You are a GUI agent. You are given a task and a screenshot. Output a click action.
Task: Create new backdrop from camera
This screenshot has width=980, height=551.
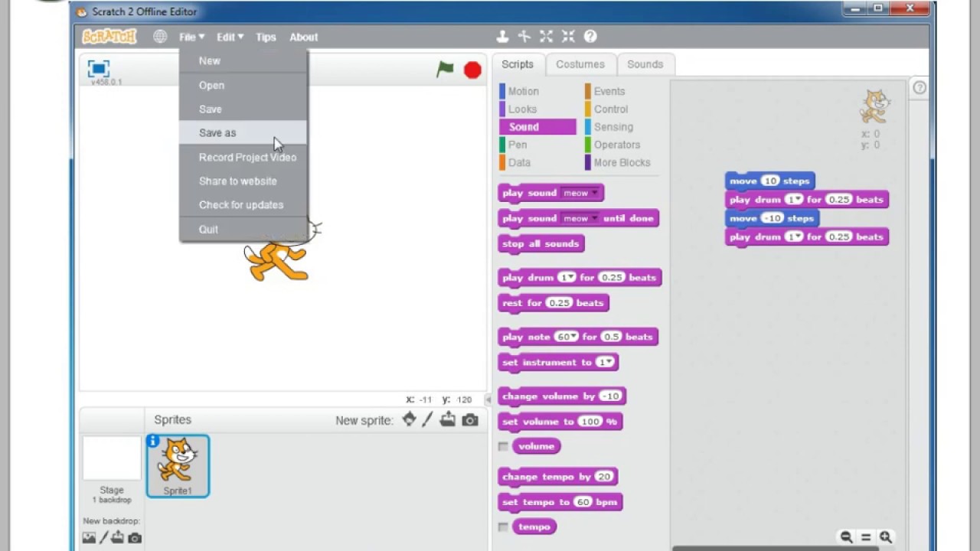(135, 538)
